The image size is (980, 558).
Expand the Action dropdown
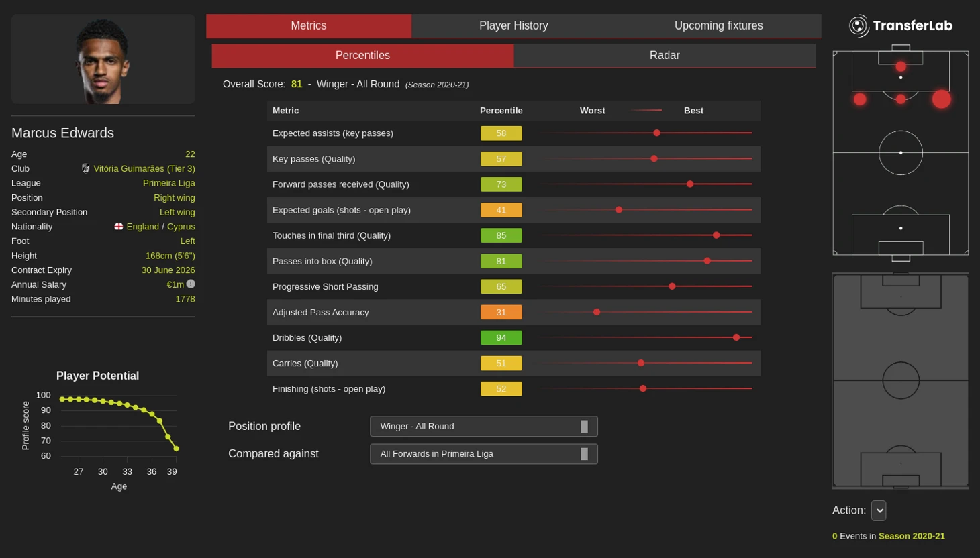[878, 510]
